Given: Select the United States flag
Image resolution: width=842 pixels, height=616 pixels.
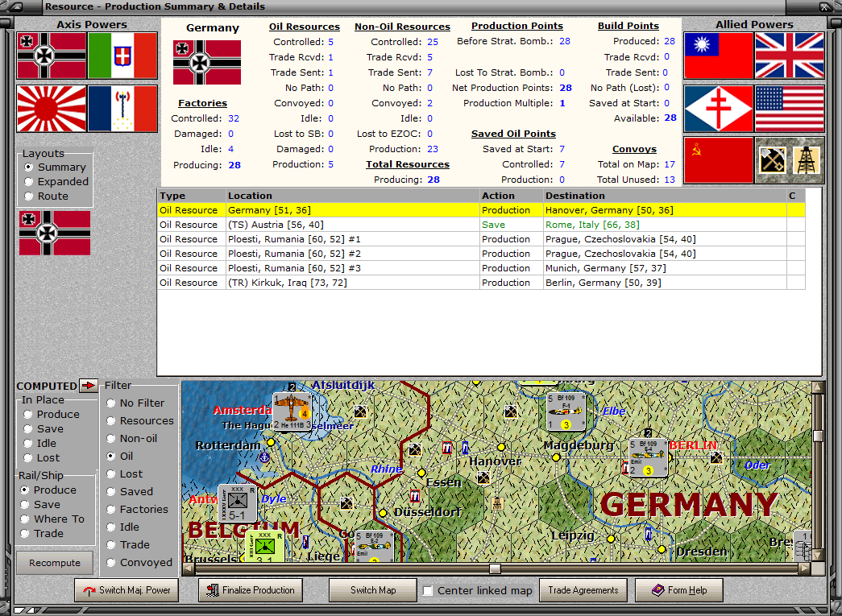Looking at the screenshot, I should (x=790, y=109).
